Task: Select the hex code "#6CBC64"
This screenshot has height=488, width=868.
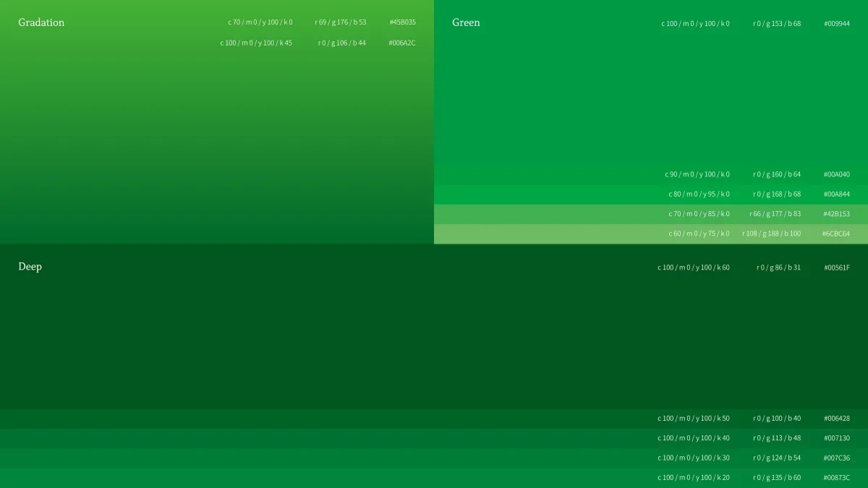Action: coord(836,234)
